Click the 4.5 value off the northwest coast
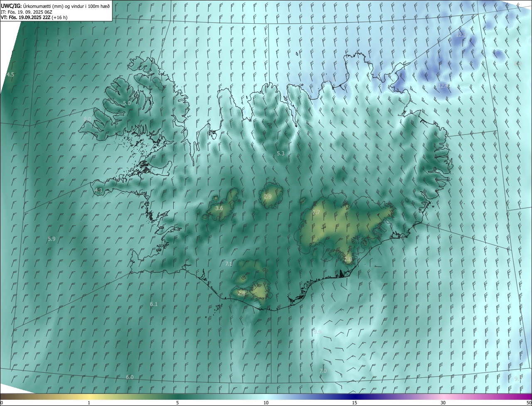Viewport: 532px width, 406px height. [x=10, y=75]
